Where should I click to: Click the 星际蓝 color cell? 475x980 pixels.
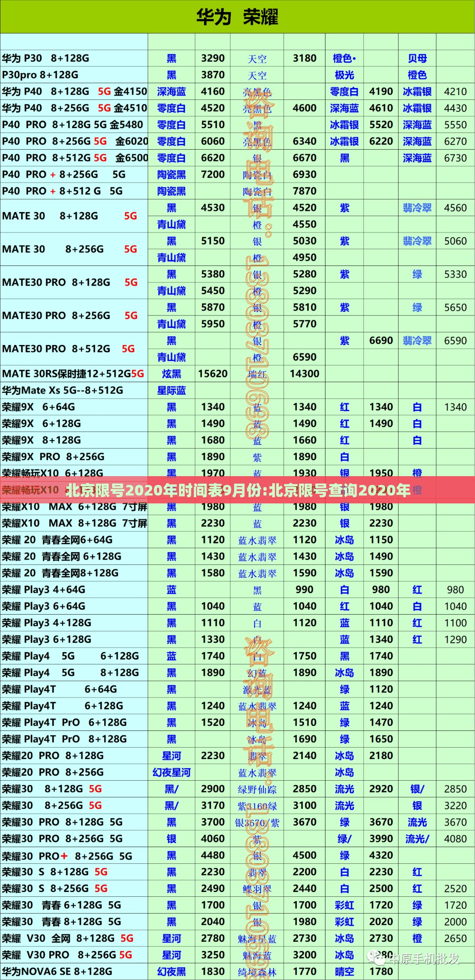172,390
